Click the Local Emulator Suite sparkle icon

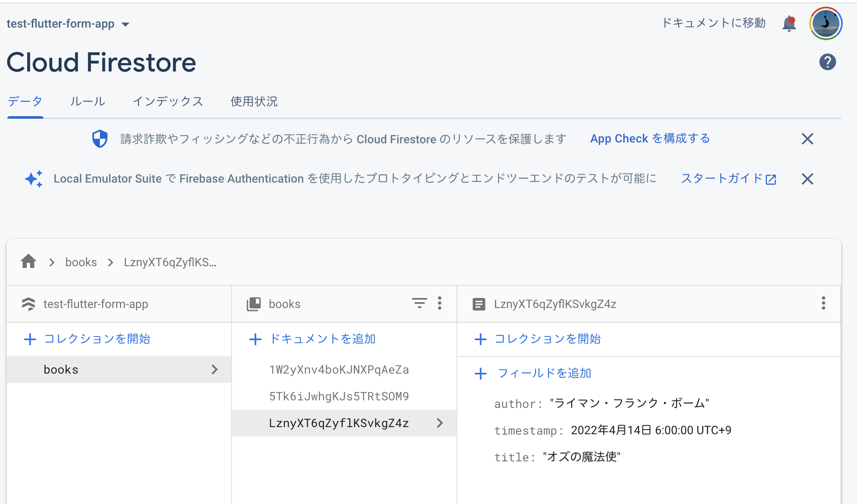pyautogui.click(x=34, y=179)
